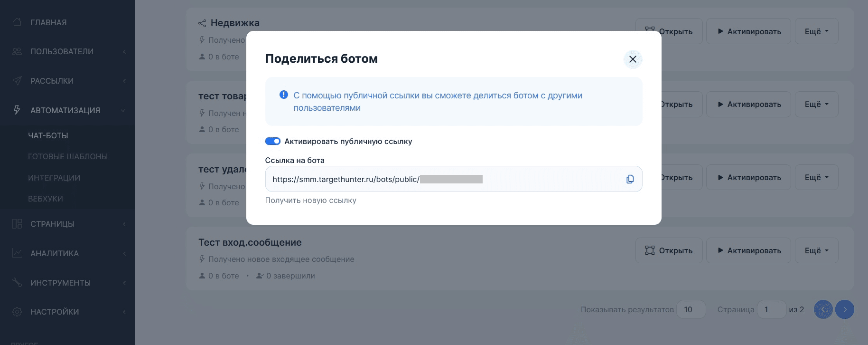Click the Пользователи users icon
Screen dimensions: 868x345
[17, 51]
